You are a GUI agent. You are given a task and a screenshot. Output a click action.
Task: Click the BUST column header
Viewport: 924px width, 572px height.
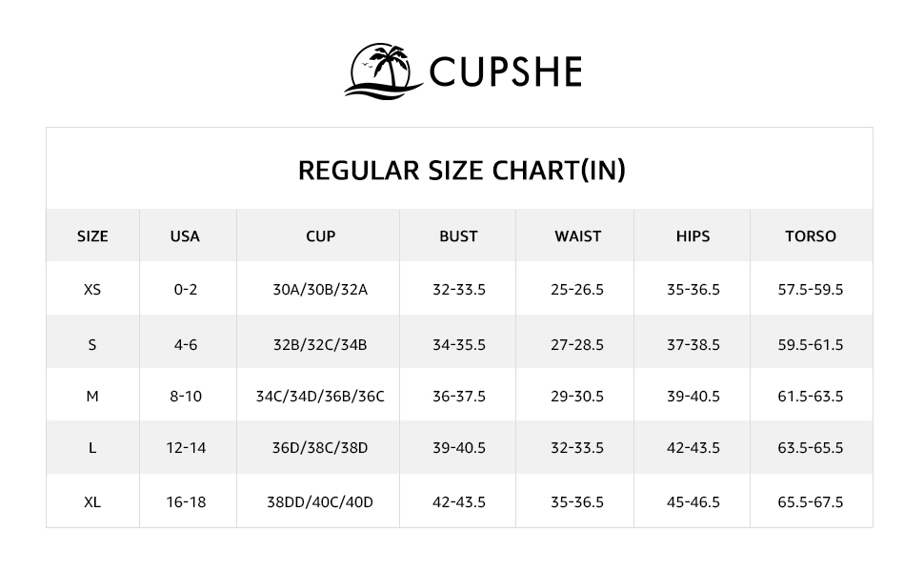point(458,236)
